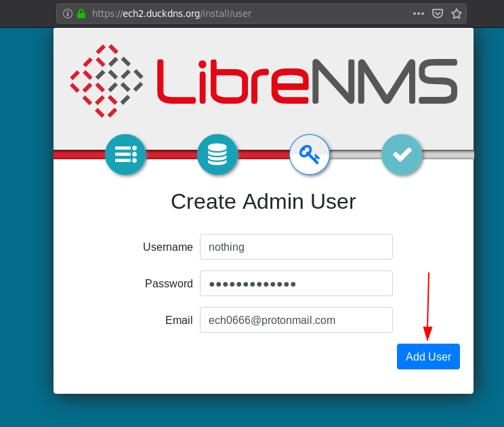Click the Add User button
The height and width of the screenshot is (427, 504).
(x=428, y=357)
